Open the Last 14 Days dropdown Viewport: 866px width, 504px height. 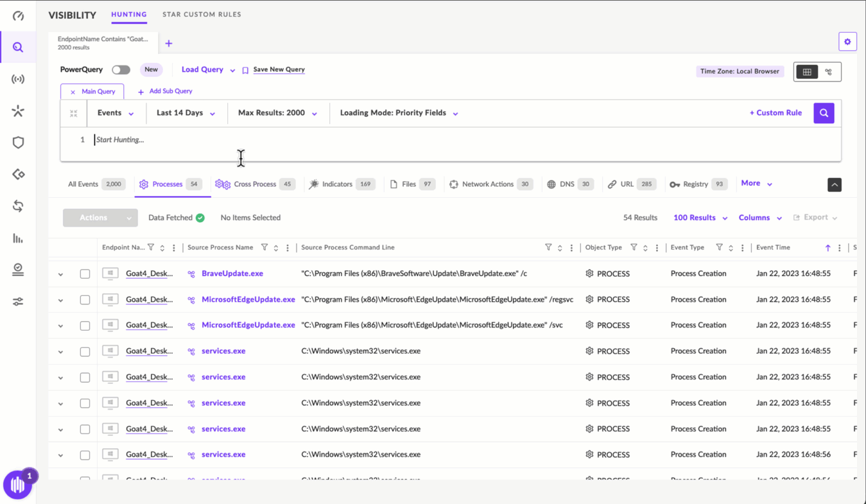[x=186, y=113]
